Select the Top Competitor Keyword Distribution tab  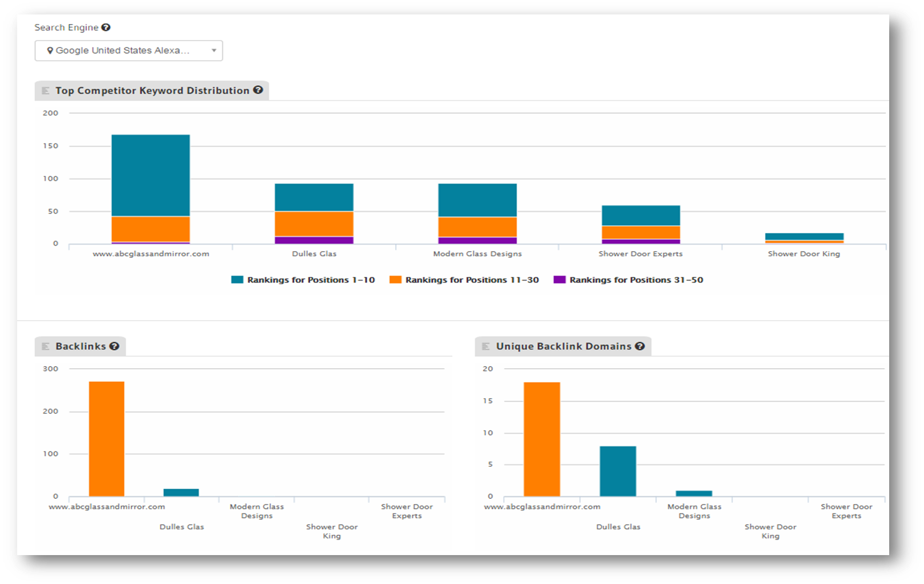152,90
